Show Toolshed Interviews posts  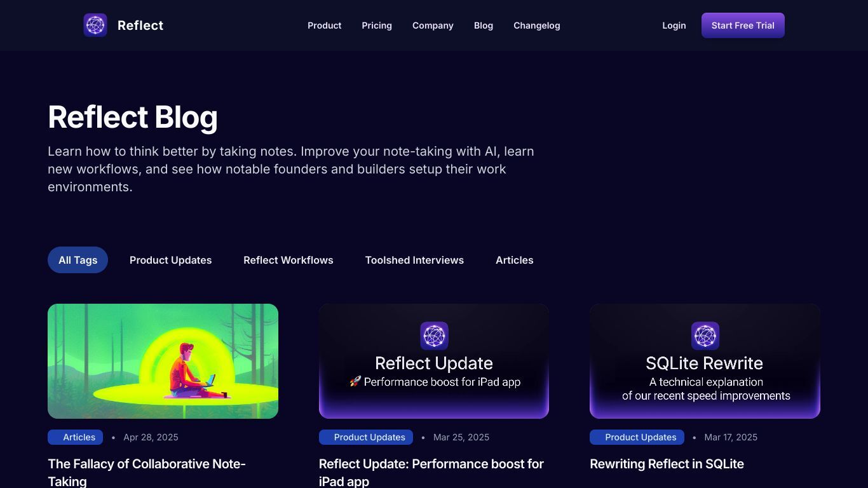[x=414, y=260]
